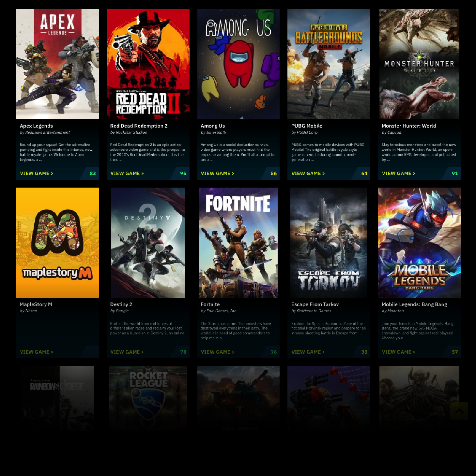Viewport: 476px width, 476px height.
Task: Open the Red Dead Redemption II cover art
Action: click(x=148, y=64)
